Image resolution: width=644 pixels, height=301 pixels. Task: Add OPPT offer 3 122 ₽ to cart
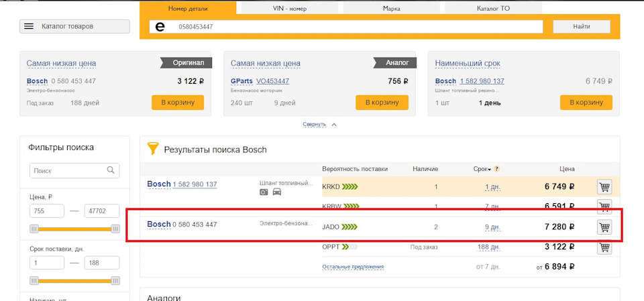(x=604, y=247)
